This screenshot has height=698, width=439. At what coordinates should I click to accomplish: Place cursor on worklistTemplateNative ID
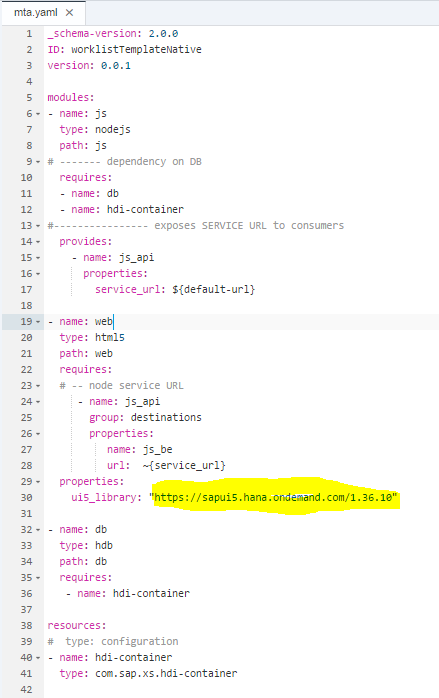[x=136, y=49]
